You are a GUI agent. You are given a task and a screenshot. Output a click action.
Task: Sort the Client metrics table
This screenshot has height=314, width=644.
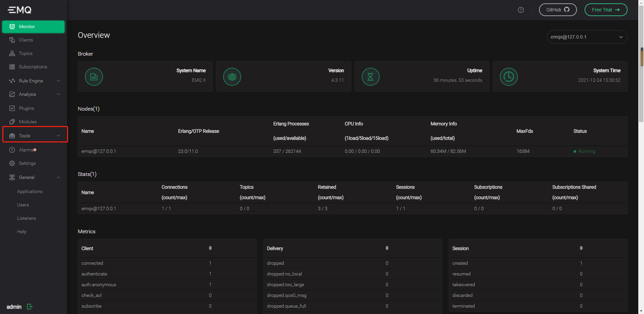click(210, 248)
